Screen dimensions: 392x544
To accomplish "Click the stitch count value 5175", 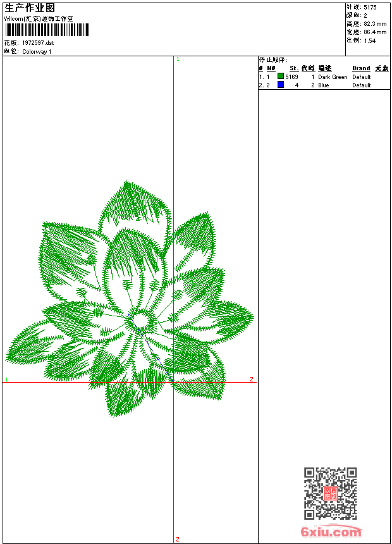I will pyautogui.click(x=370, y=7).
